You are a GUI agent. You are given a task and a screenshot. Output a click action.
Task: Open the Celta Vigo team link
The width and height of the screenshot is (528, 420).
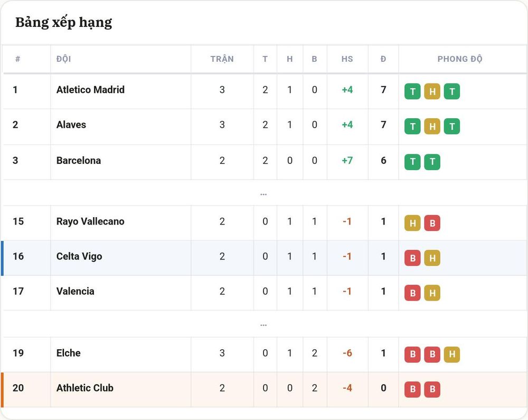79,256
